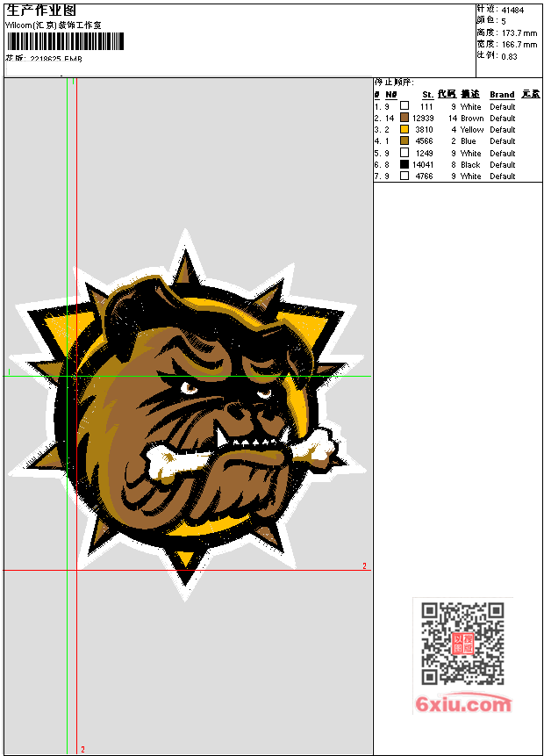
Task: Click the width value '166.7 mm'
Action: [519, 45]
